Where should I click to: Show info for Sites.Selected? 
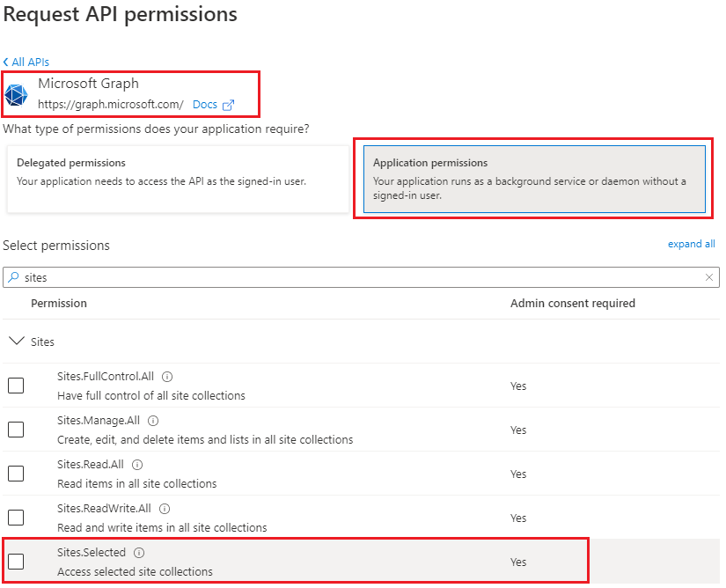(x=139, y=553)
